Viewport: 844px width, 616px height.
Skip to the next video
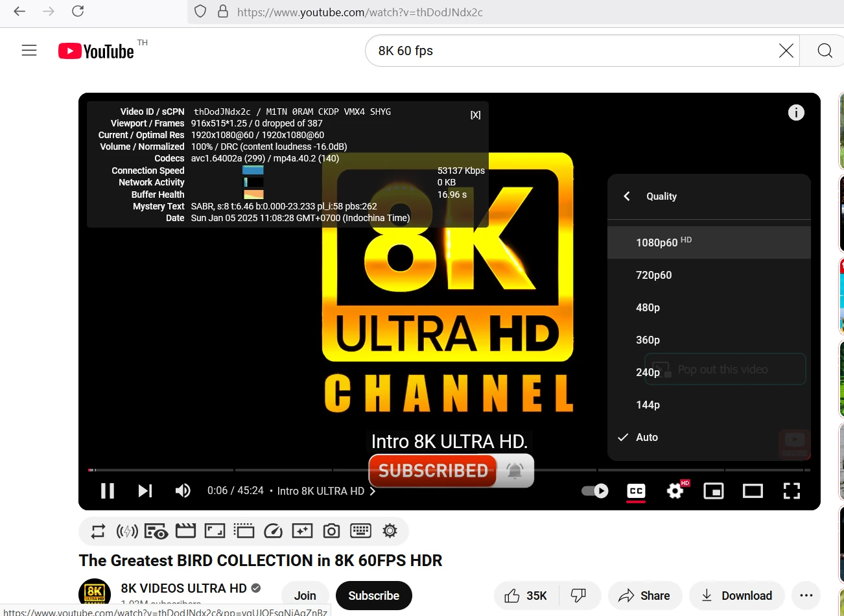pyautogui.click(x=145, y=491)
